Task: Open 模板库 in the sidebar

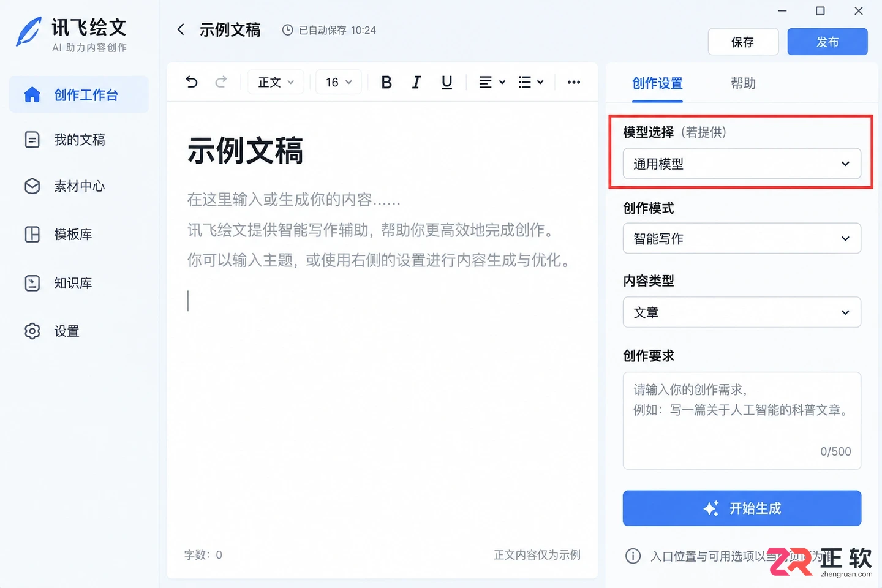Action: pyautogui.click(x=79, y=235)
